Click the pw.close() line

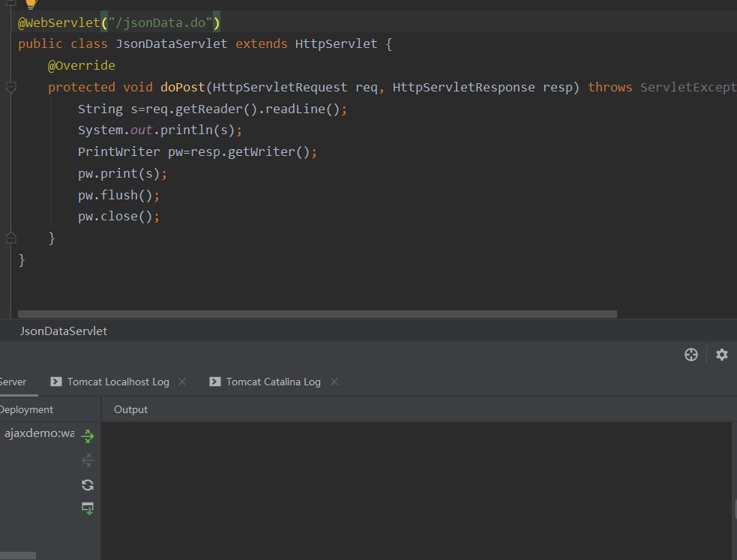pyautogui.click(x=118, y=216)
